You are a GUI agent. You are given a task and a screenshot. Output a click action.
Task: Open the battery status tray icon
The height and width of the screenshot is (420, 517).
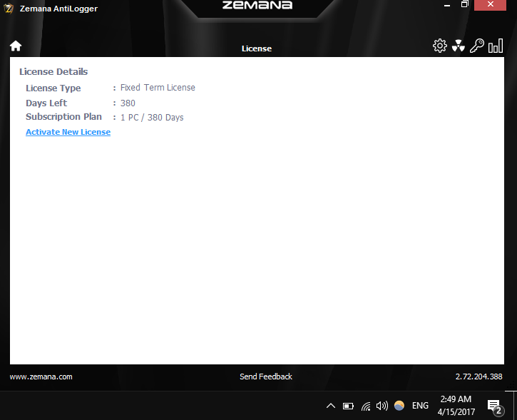[x=348, y=406]
